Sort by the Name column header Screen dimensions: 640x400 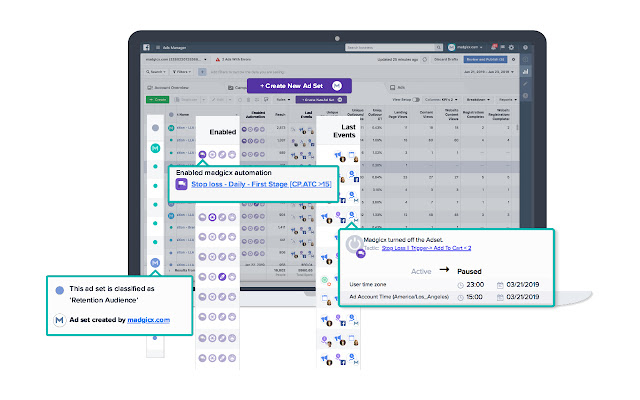click(x=182, y=115)
